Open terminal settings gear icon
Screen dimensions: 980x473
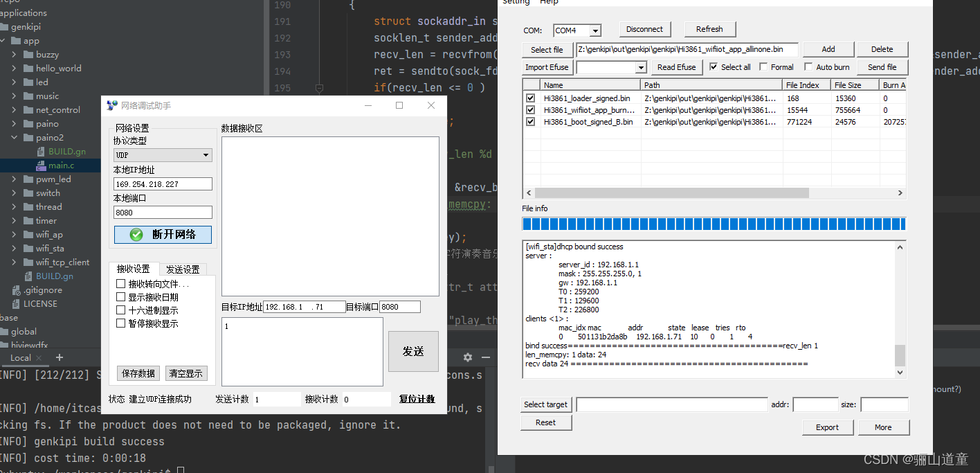tap(468, 357)
